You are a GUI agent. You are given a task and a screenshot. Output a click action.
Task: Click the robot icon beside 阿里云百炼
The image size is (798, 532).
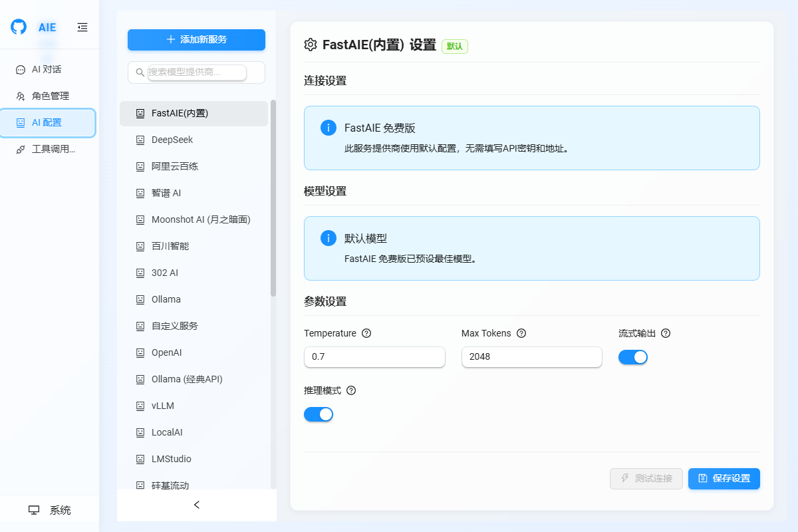(x=140, y=166)
